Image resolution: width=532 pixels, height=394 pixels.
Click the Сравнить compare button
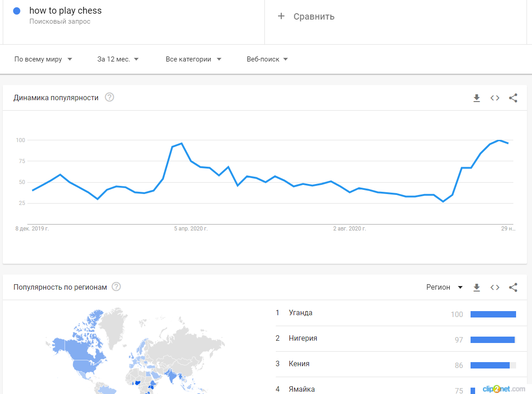314,17
